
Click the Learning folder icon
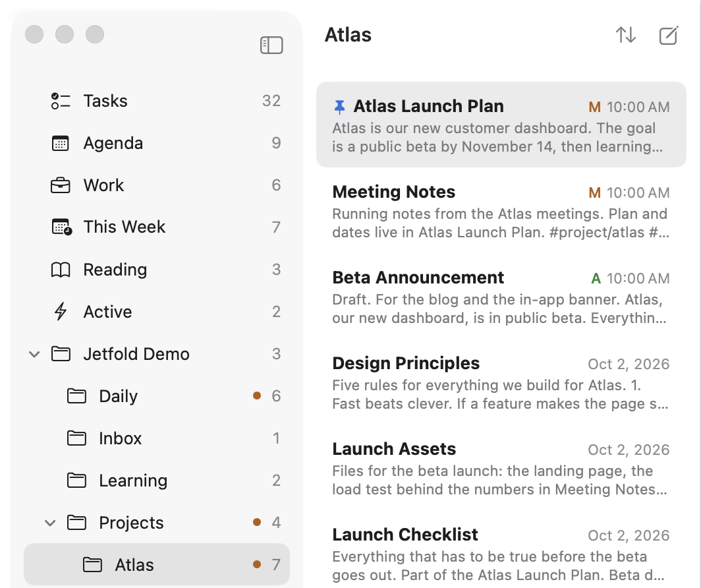(x=76, y=481)
